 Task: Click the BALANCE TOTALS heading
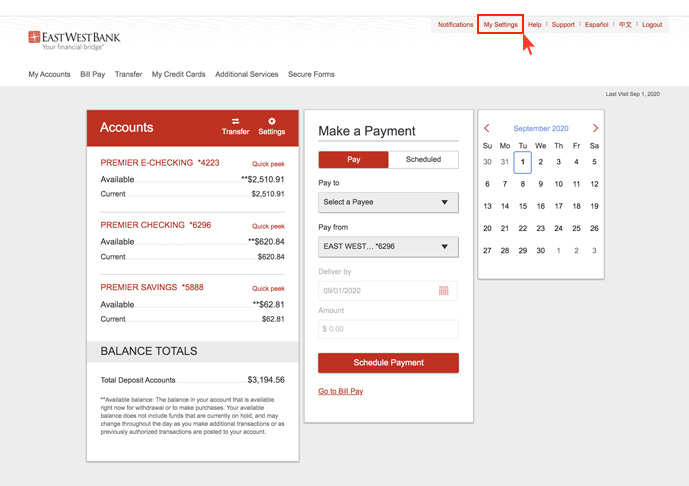click(x=149, y=351)
